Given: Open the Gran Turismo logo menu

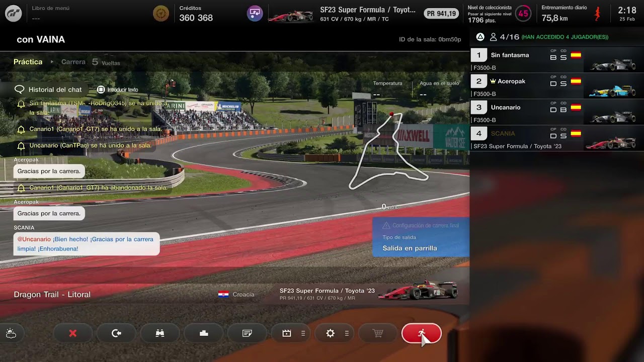Looking at the screenshot, I should point(14,14).
